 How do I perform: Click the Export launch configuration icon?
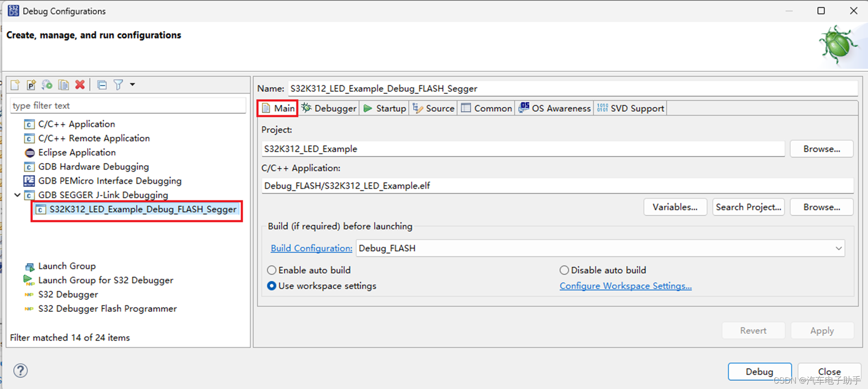point(47,85)
